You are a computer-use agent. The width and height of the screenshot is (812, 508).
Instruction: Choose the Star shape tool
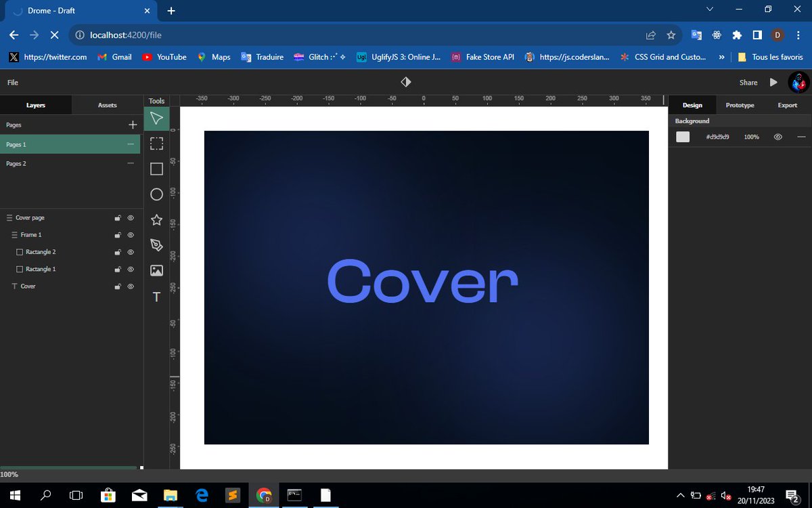(x=156, y=219)
